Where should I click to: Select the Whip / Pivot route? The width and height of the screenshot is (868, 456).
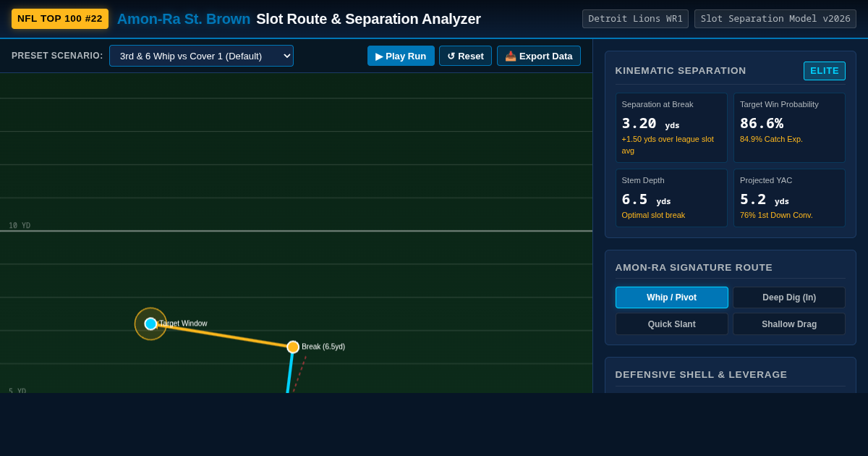[672, 297]
